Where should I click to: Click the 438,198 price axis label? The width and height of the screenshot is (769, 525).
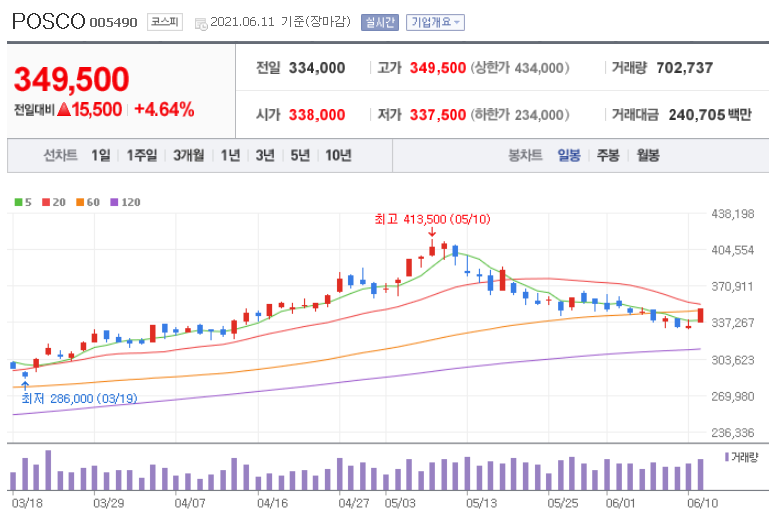pos(733,213)
